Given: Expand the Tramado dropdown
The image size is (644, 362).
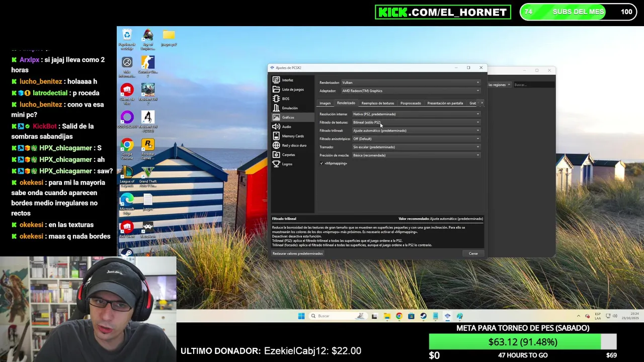Looking at the screenshot, I should click(417, 147).
